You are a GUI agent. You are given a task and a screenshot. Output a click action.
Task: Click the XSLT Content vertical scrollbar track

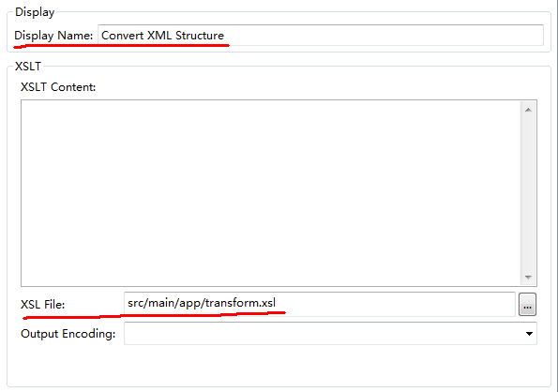528,193
